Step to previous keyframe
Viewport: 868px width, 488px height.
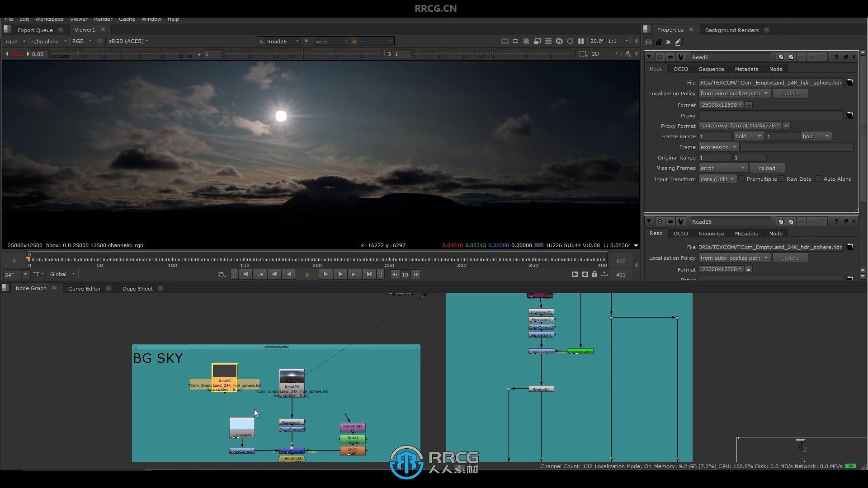pyautogui.click(x=260, y=274)
